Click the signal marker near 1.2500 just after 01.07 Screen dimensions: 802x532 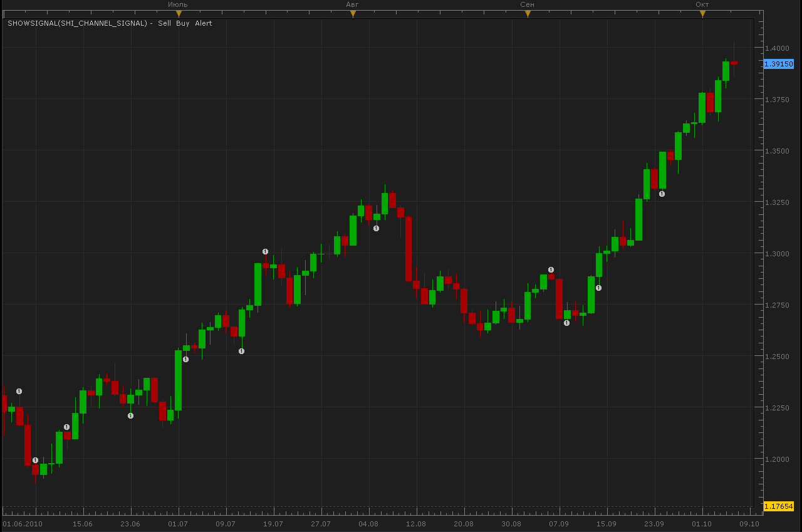click(185, 359)
